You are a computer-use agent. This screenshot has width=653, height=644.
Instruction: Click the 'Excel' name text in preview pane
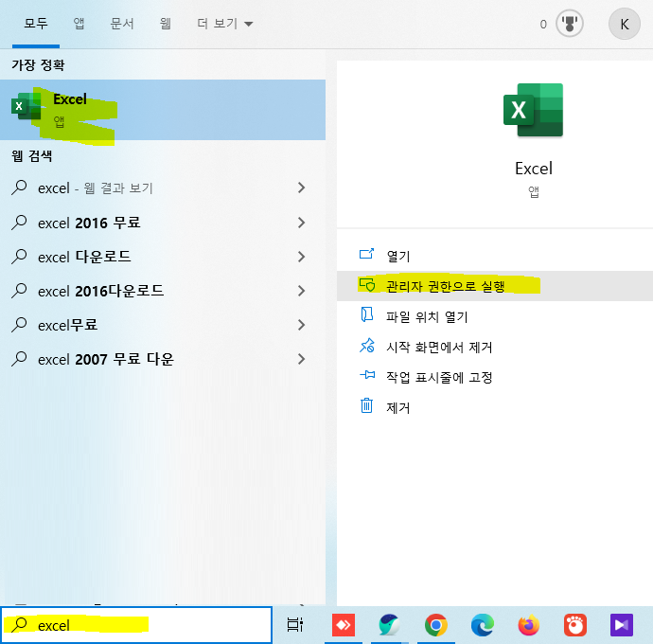(534, 169)
